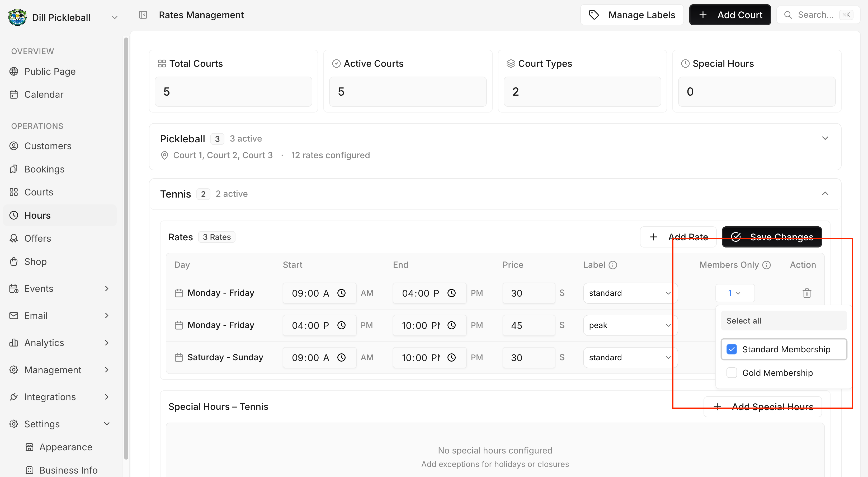Go to Customers

60,146
